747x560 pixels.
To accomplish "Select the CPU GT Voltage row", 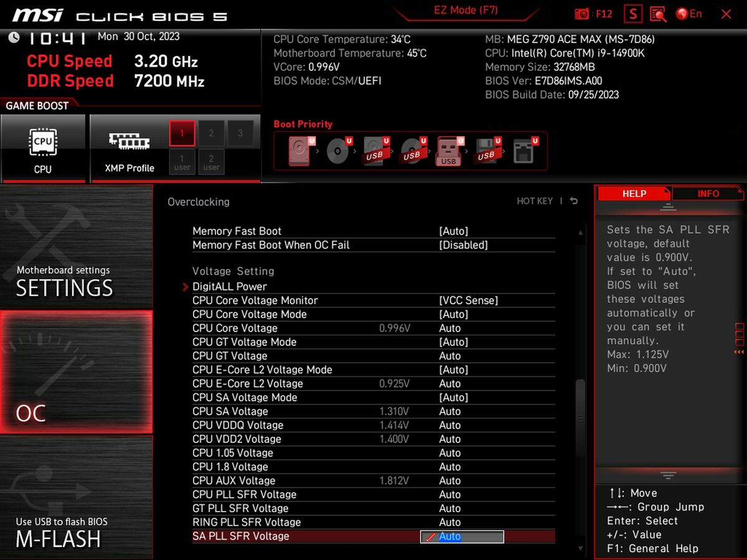I will pos(374,356).
